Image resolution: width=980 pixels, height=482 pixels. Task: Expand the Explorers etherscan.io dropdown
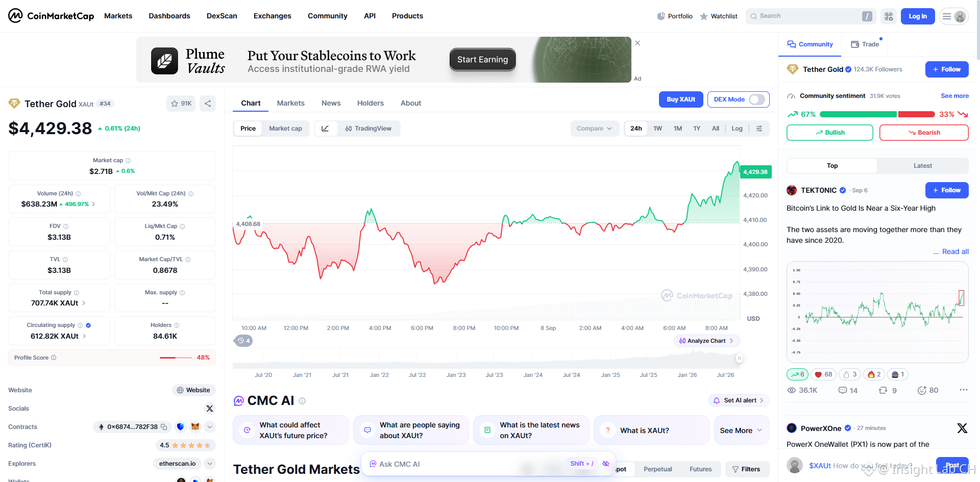point(210,464)
